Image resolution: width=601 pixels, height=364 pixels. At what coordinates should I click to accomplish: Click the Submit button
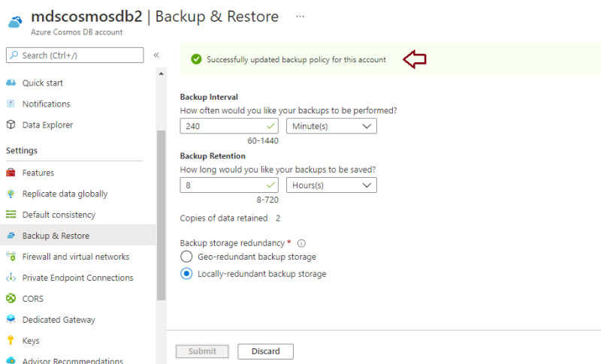(202, 351)
